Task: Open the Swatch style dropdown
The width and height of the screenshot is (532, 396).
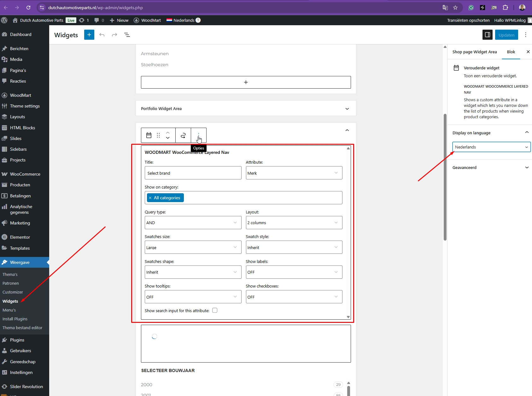Action: pyautogui.click(x=294, y=247)
